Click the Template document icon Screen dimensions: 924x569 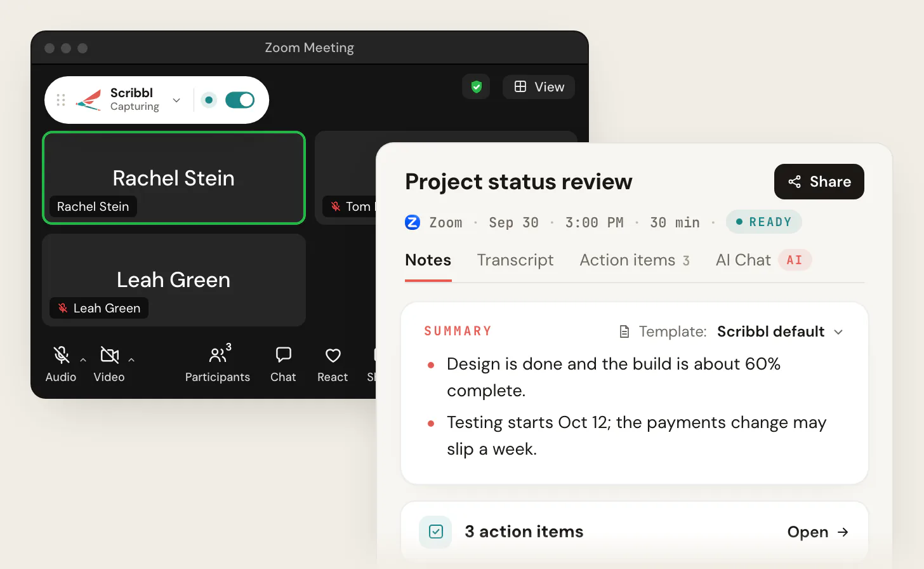(624, 331)
